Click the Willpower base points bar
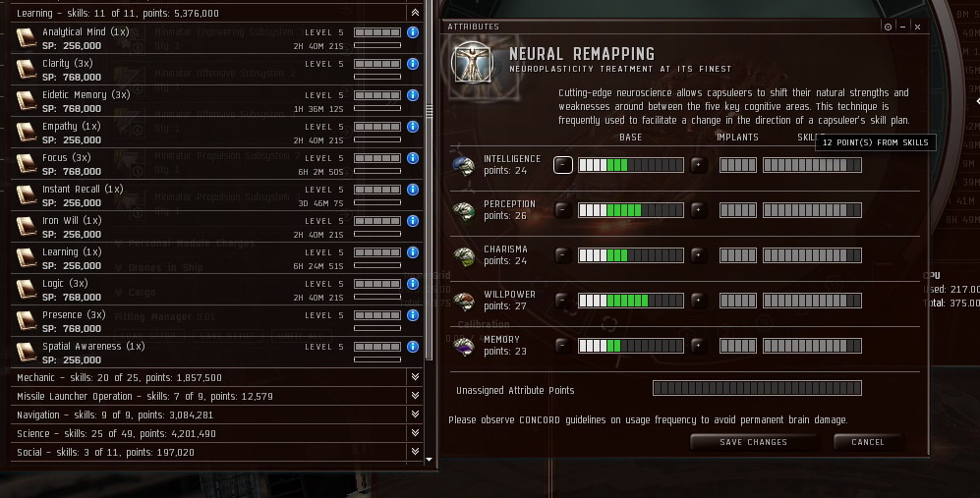 [x=631, y=301]
